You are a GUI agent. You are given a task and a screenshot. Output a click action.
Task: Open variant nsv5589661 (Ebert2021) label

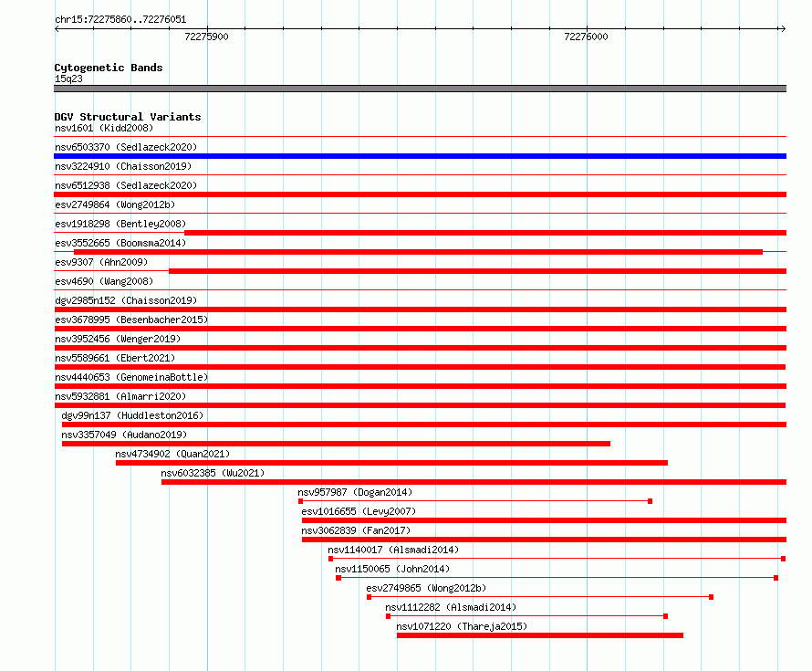115,358
